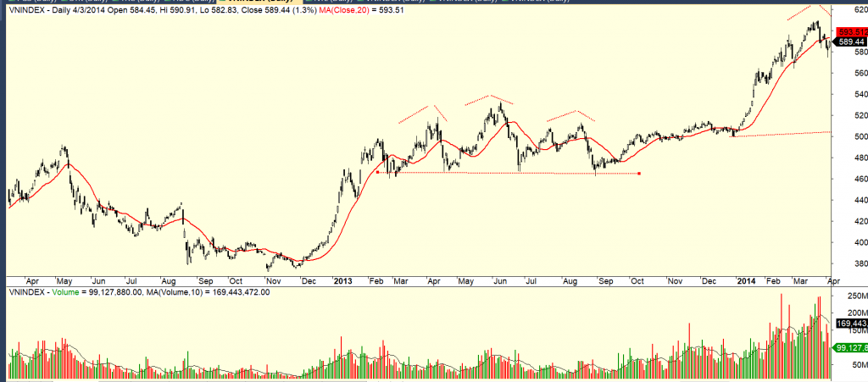This screenshot has width=868, height=382.
Task: Select right endpoint square of the support line
Action: (638, 174)
